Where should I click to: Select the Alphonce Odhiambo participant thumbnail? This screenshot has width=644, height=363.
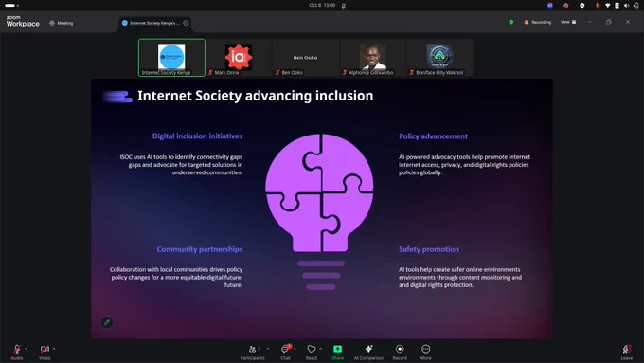tap(372, 58)
